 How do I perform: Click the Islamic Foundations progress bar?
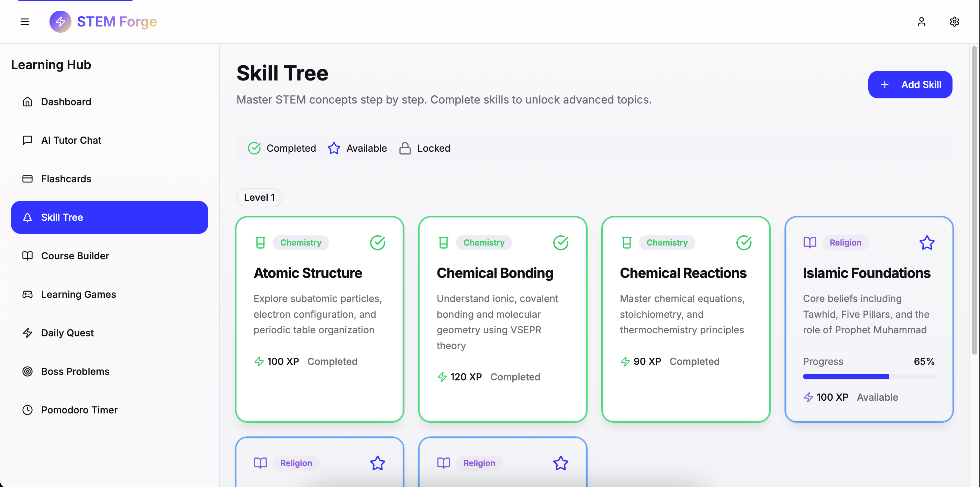tap(869, 377)
